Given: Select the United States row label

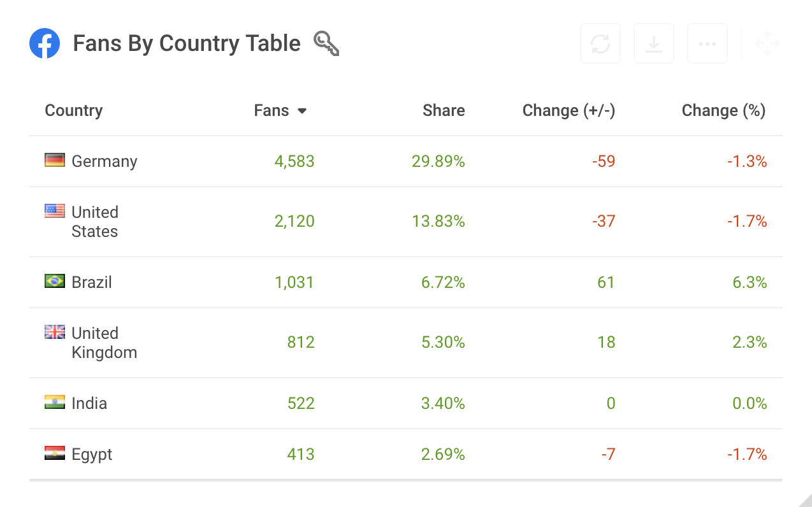Looking at the screenshot, I should click(x=95, y=222).
